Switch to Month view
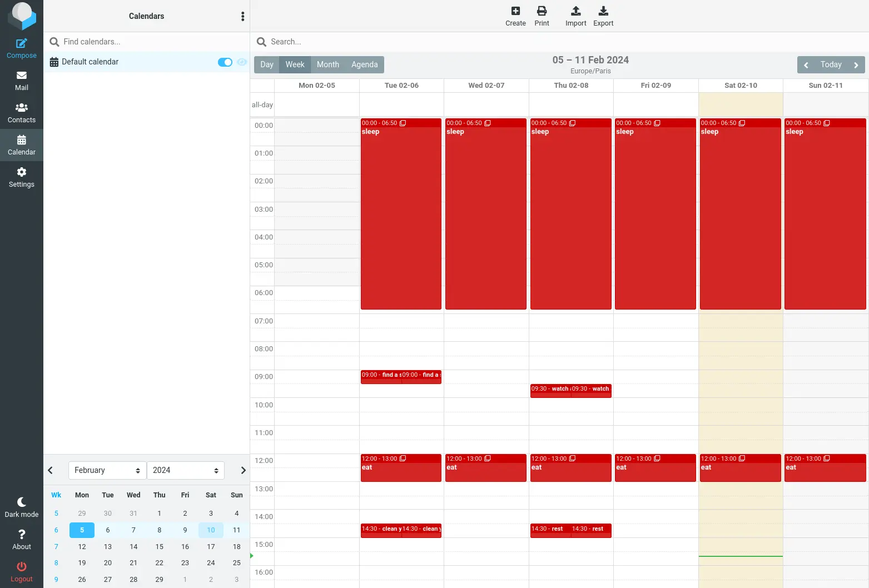 point(327,64)
